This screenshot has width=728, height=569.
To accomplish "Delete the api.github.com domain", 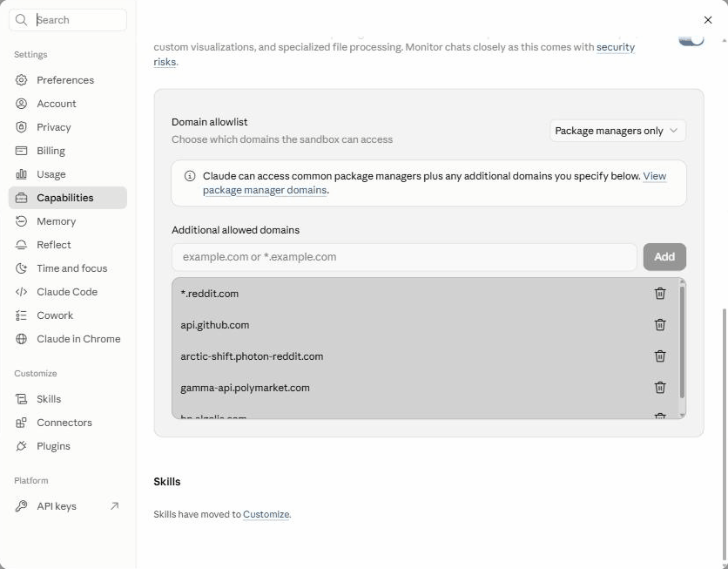I will (x=660, y=325).
